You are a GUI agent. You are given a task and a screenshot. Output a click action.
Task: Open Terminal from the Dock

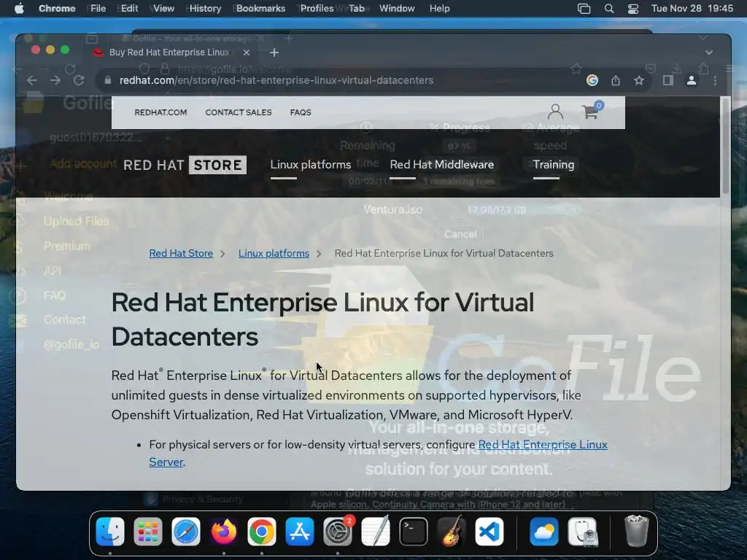coord(413,532)
